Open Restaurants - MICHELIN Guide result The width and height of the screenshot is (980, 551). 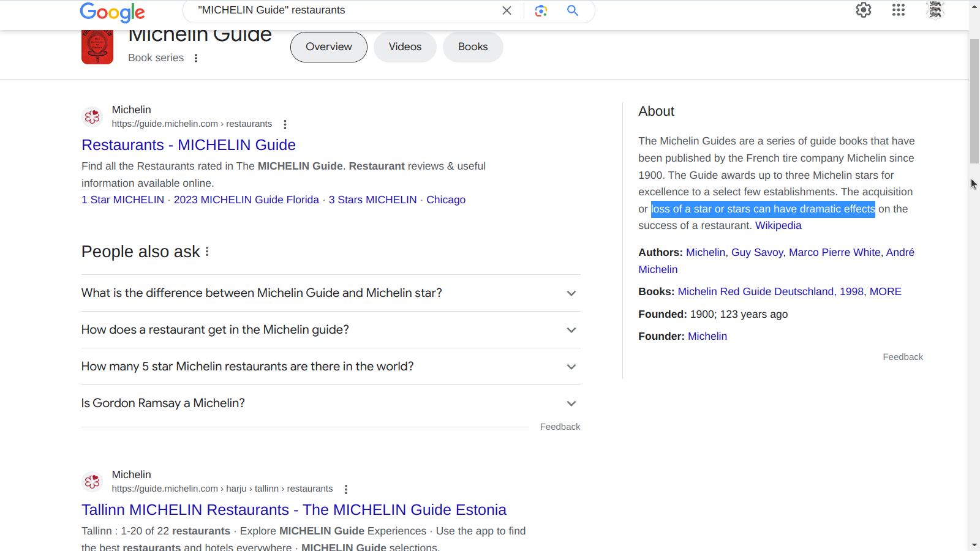(189, 145)
